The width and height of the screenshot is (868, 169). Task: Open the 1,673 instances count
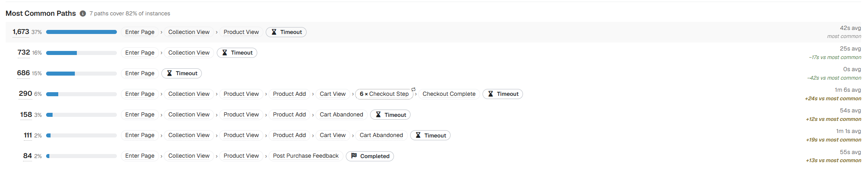click(21, 32)
